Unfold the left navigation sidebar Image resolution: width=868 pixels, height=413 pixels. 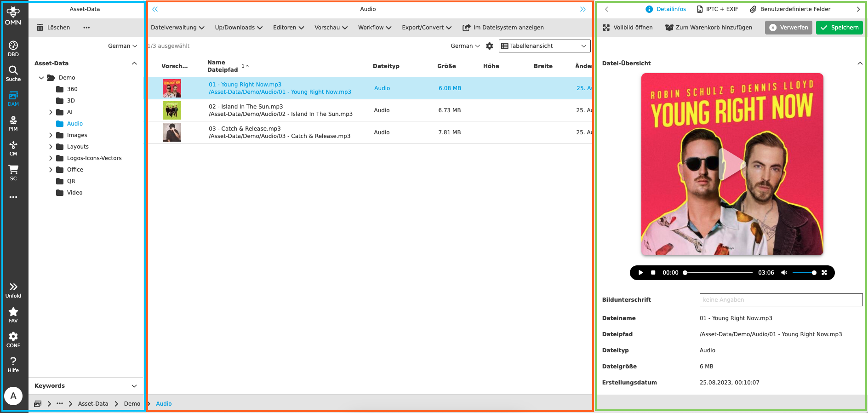(x=13, y=290)
